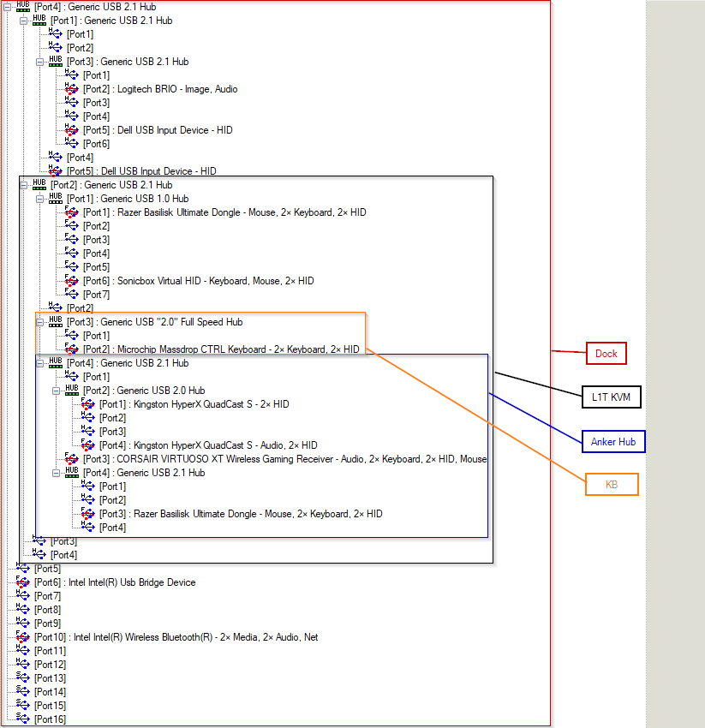Click the USB icon beside Port16

point(23,719)
